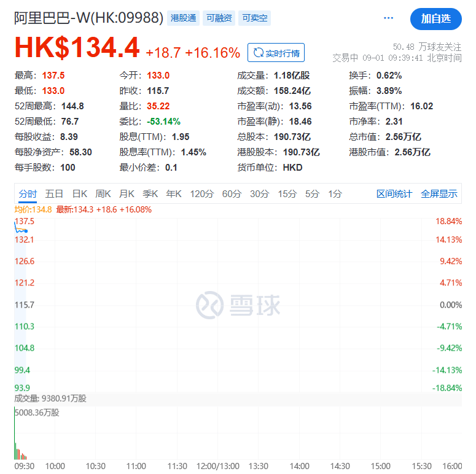Click the 总市值 value 2.56万亿
Screen dimensions: 476x474
click(404, 137)
